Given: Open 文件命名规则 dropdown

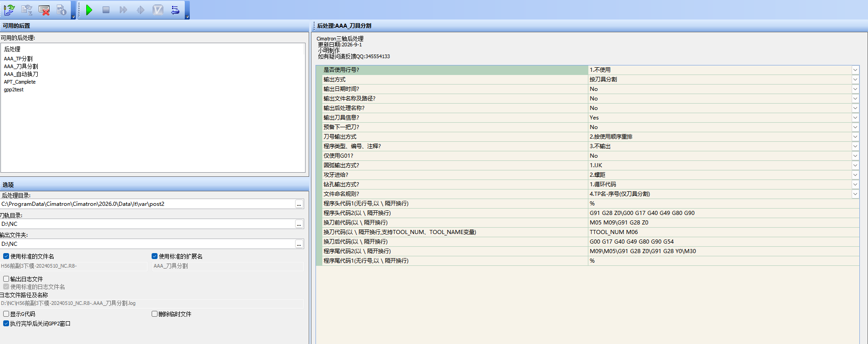Looking at the screenshot, I should click(855, 194).
